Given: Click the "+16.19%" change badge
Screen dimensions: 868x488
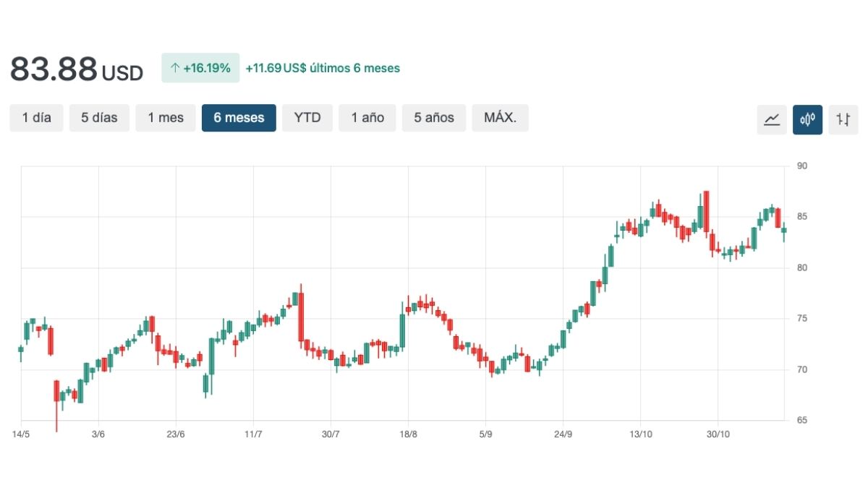Looking at the screenshot, I should click(200, 67).
